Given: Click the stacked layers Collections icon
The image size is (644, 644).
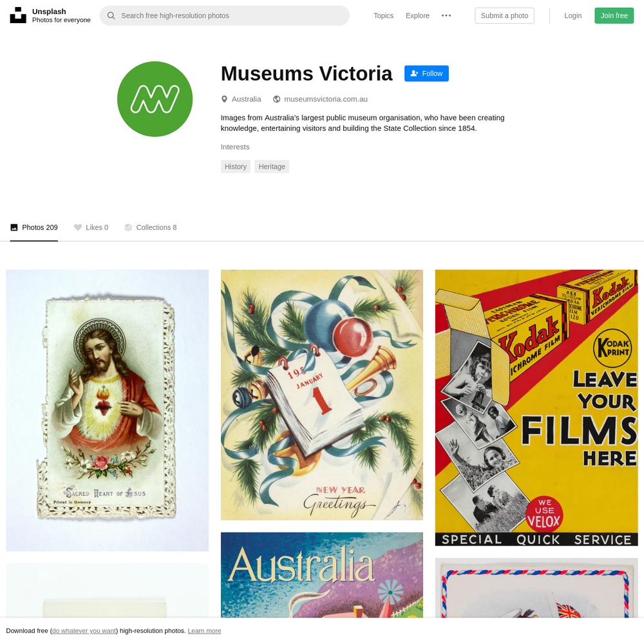Looking at the screenshot, I should tap(128, 227).
